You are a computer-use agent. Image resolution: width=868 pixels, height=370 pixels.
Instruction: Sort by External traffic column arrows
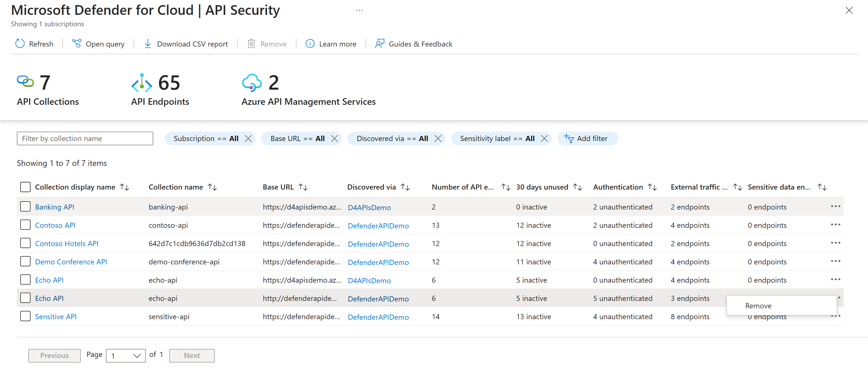[738, 187]
